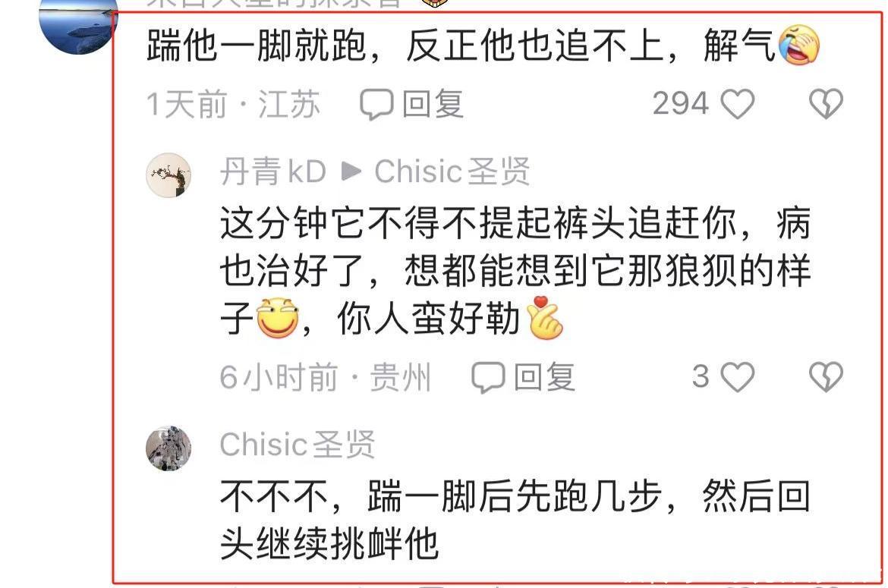Click the speech bubble icon under the 江苏 comment
888x588 pixels.
coord(376,105)
